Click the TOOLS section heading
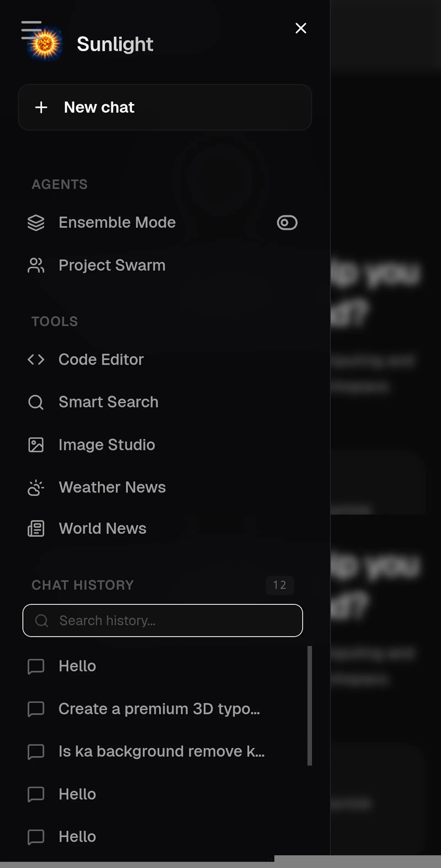 click(x=55, y=321)
